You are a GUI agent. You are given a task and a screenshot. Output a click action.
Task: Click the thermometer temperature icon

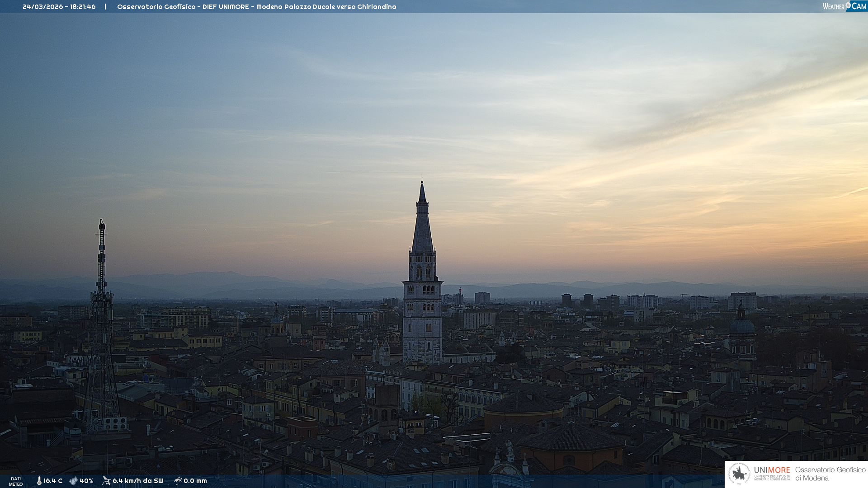[39, 481]
